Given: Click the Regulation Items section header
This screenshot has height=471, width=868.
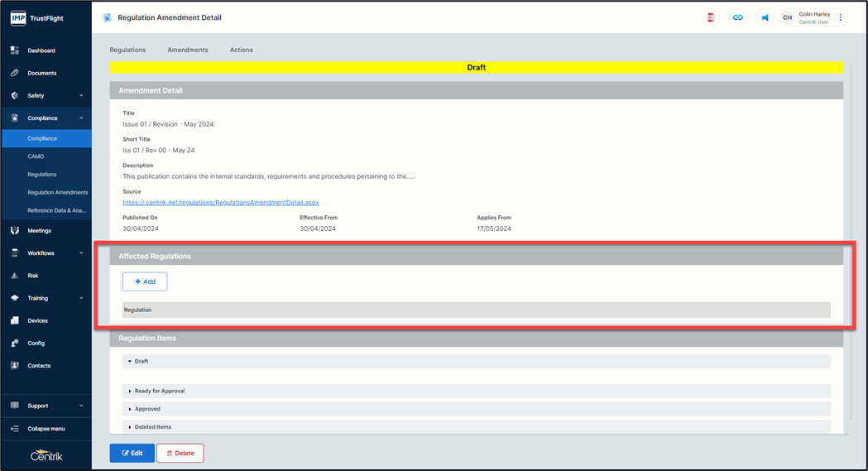Looking at the screenshot, I should [476, 339].
